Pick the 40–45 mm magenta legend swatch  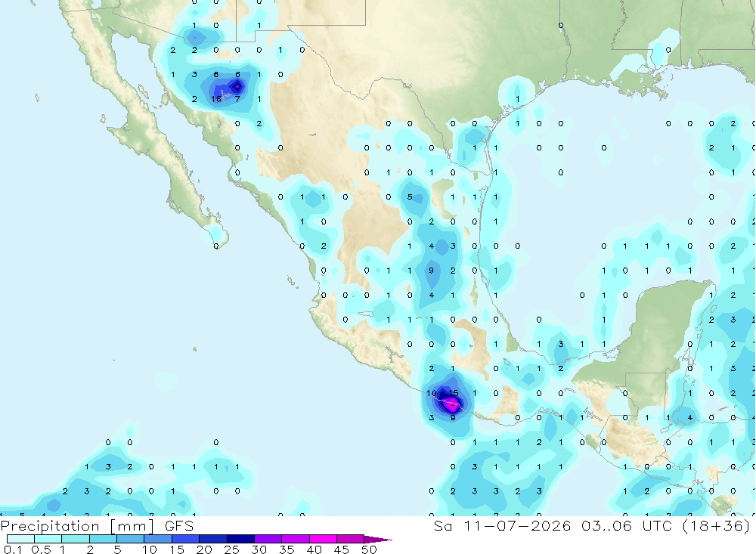323,539
